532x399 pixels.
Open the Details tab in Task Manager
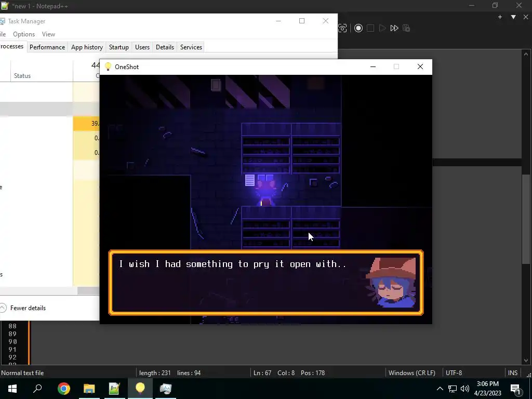[165, 47]
